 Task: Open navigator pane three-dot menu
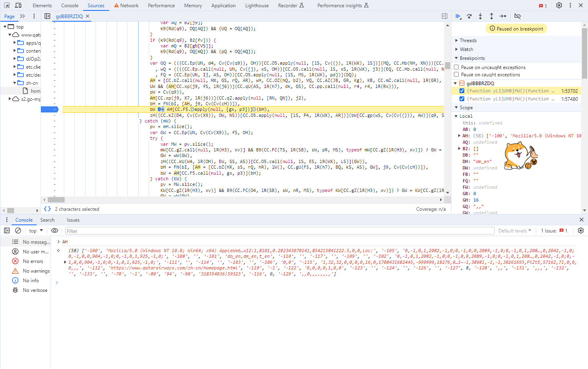34,16
